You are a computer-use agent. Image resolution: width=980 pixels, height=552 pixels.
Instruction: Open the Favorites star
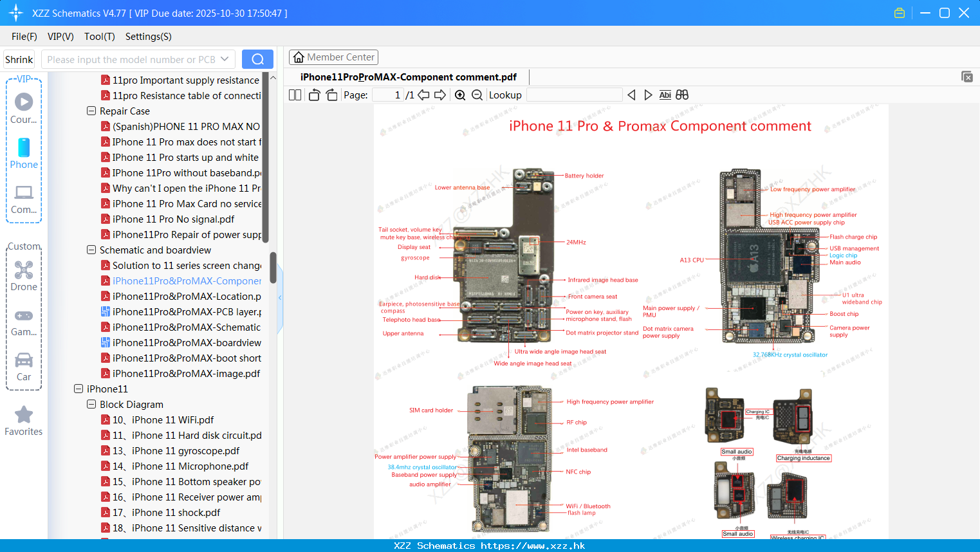point(24,421)
